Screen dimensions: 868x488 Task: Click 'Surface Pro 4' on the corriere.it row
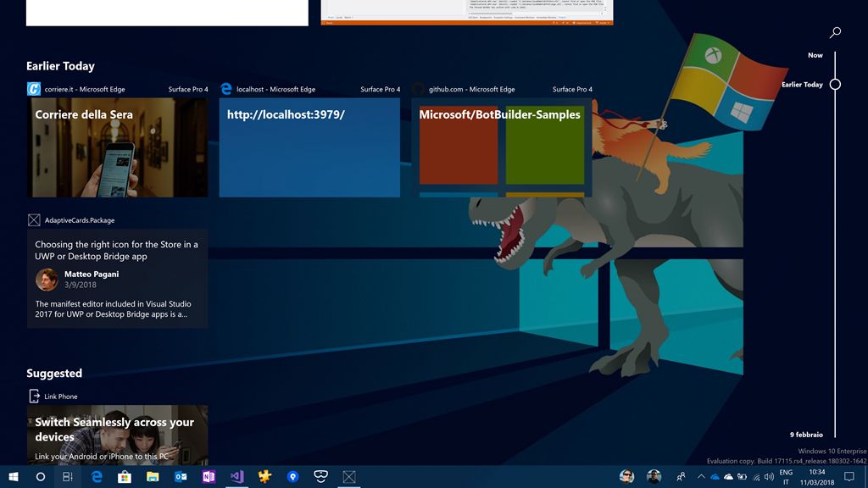(x=188, y=89)
